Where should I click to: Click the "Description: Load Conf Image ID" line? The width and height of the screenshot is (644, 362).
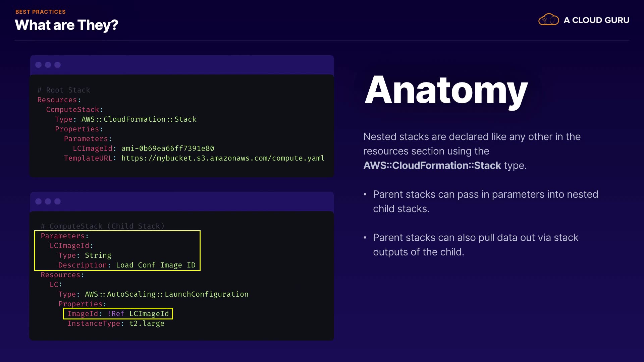pyautogui.click(x=127, y=265)
